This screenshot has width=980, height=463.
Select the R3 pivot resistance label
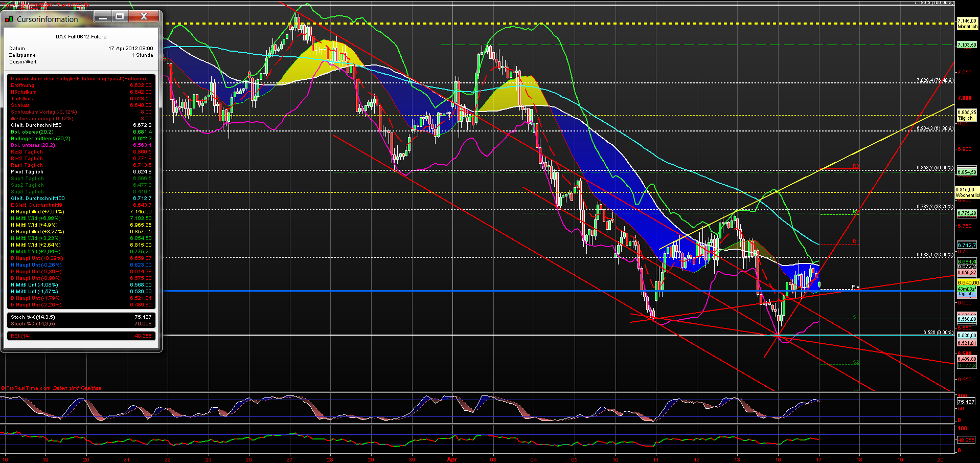[x=856, y=167]
